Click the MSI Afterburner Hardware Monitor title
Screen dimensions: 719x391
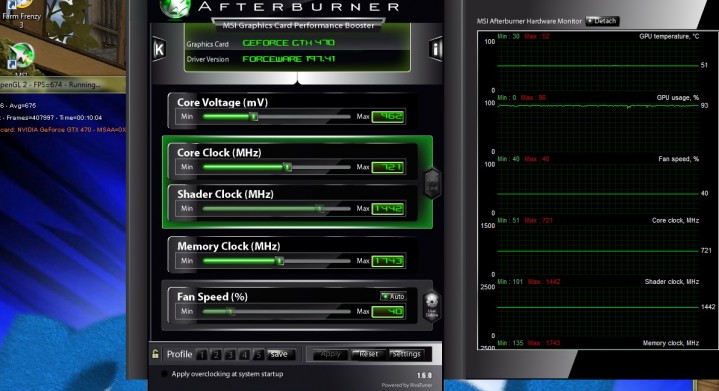(x=529, y=21)
